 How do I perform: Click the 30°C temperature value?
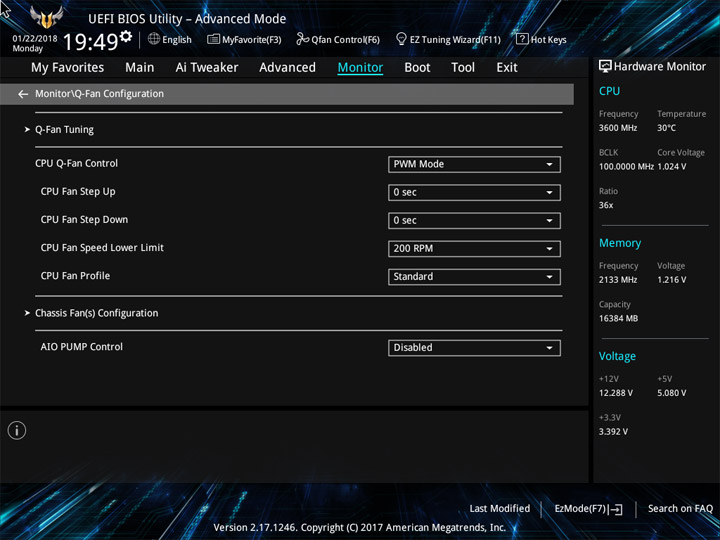pos(666,128)
